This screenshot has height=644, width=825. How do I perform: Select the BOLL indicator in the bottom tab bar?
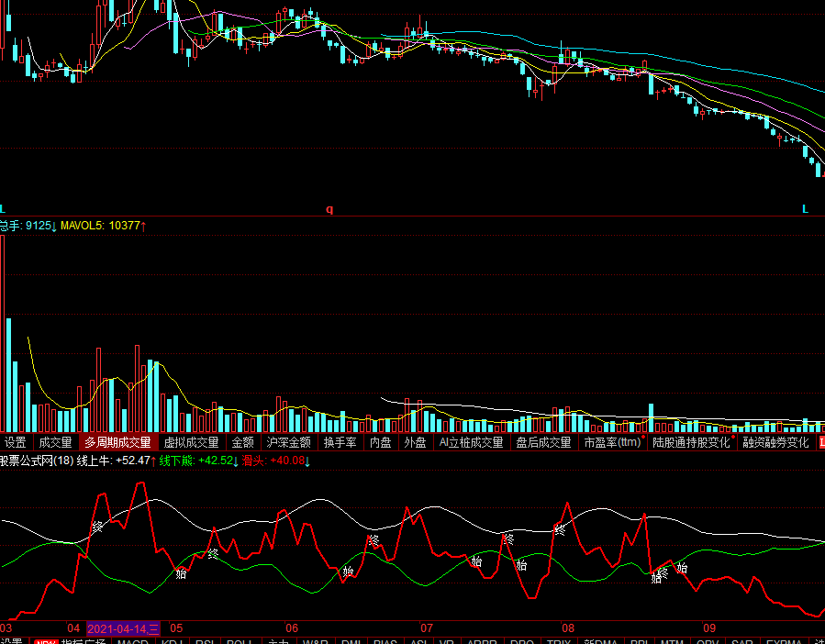coord(239,641)
